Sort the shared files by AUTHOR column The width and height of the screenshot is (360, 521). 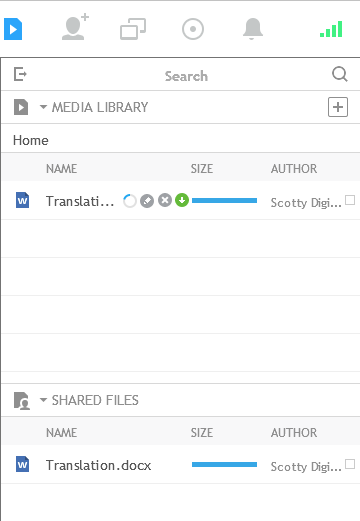[294, 433]
